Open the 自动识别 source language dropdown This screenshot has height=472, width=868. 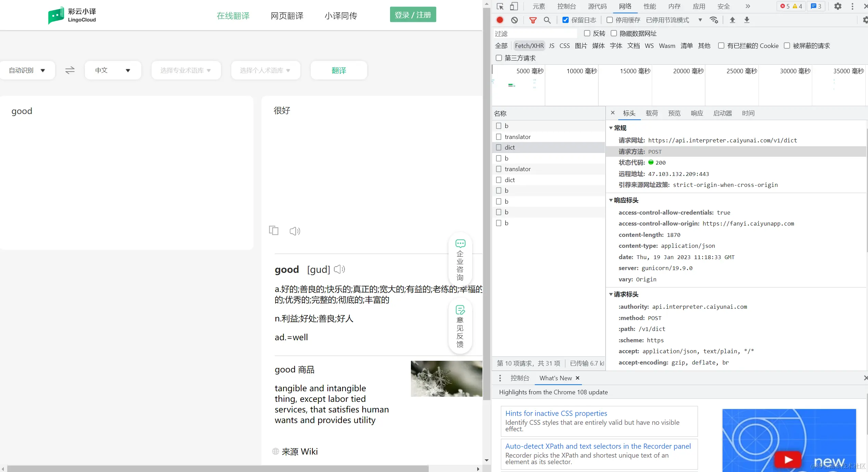[x=27, y=70]
